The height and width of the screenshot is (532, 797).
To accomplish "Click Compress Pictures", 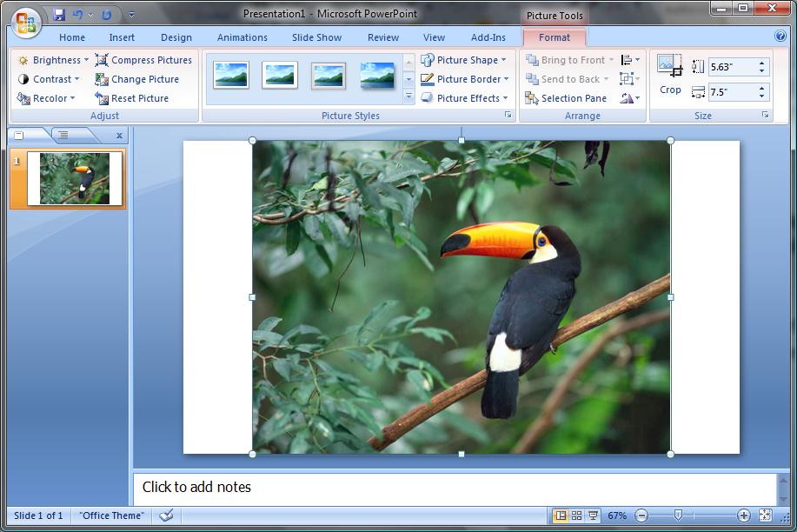I will 143,60.
